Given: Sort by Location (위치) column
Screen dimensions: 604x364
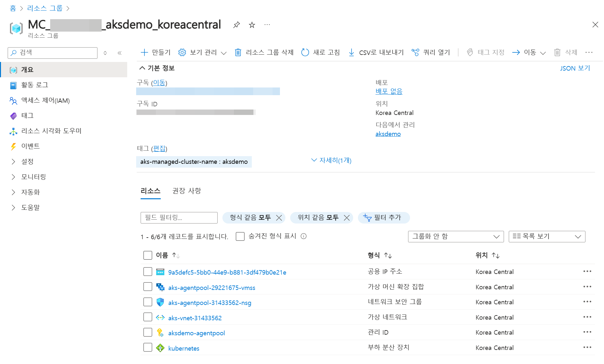Looking at the screenshot, I should (x=487, y=255).
